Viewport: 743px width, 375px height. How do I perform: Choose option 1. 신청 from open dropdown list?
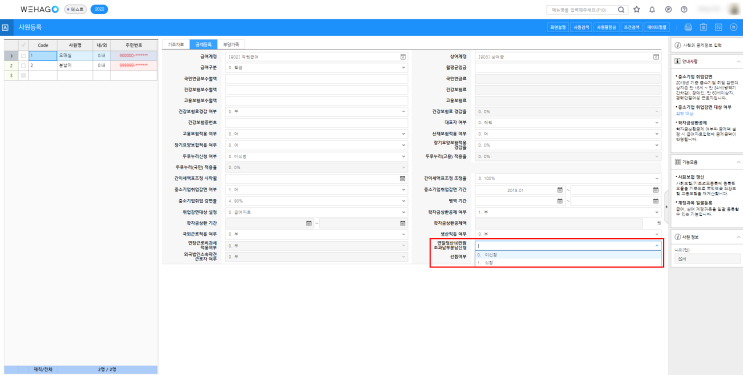point(568,262)
